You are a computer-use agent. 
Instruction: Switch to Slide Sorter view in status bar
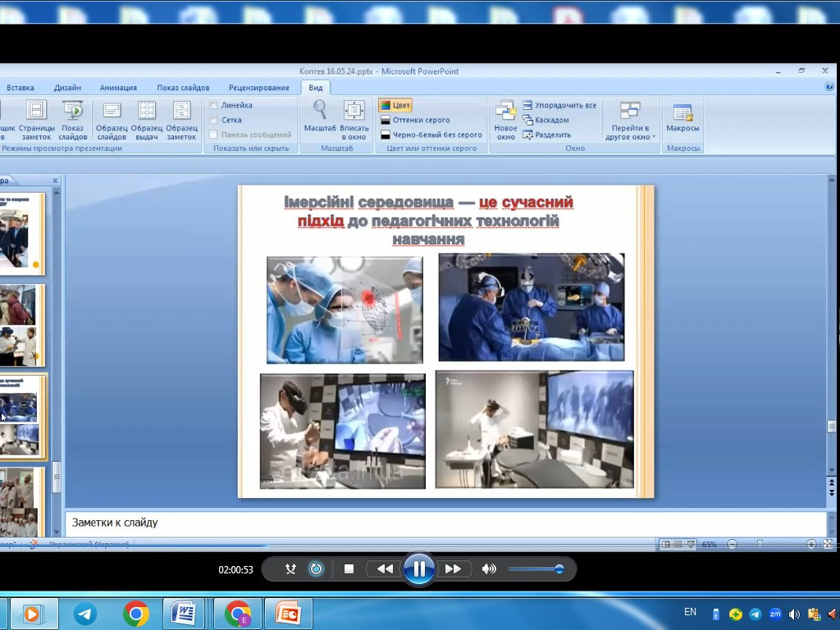(678, 545)
